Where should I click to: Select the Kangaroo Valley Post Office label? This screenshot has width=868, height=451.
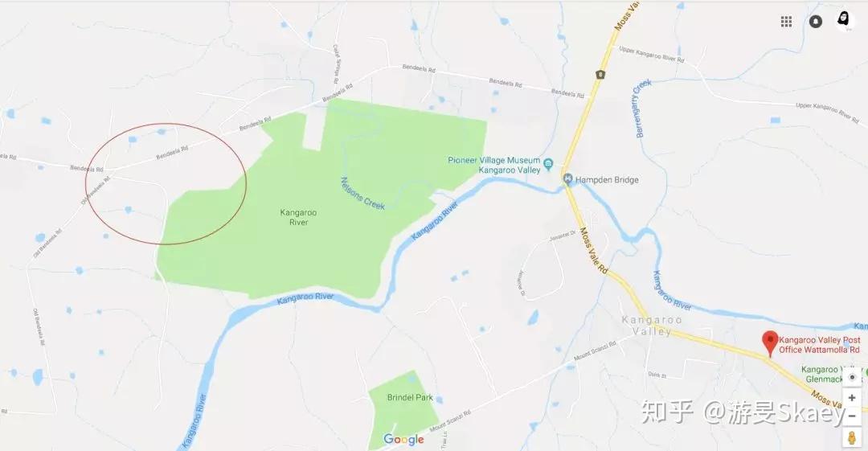[x=820, y=345]
